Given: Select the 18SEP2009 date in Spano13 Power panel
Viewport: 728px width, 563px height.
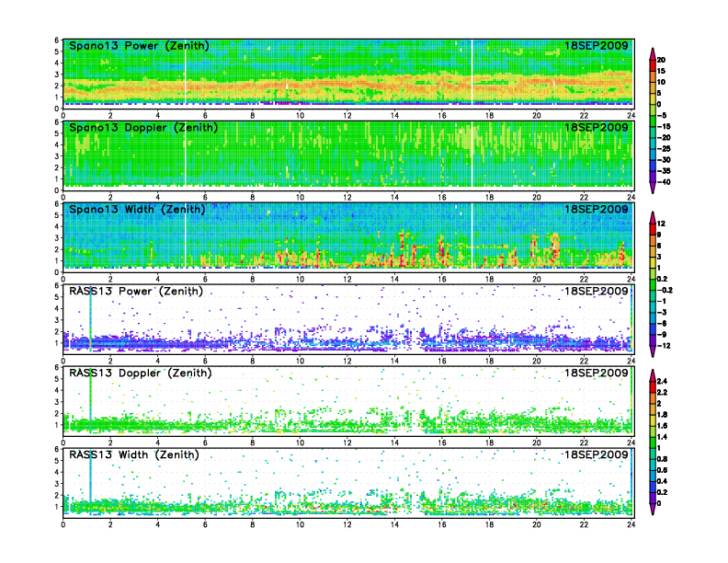Looking at the screenshot, I should [597, 45].
